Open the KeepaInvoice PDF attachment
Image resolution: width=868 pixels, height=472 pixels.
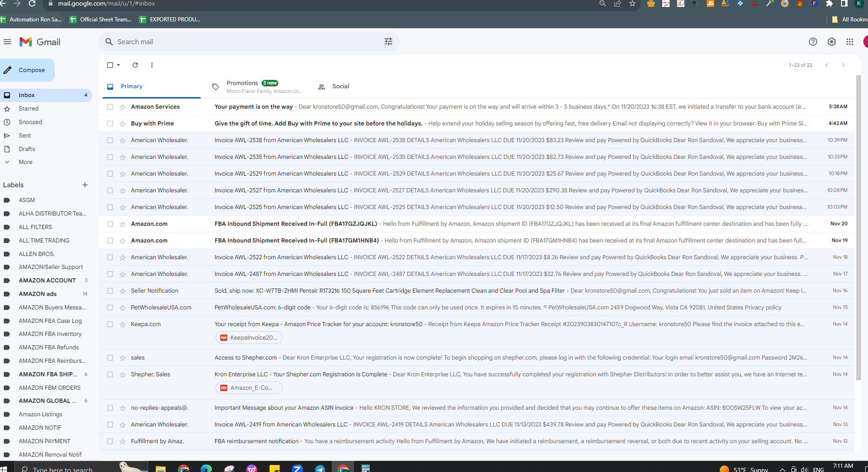coord(249,338)
